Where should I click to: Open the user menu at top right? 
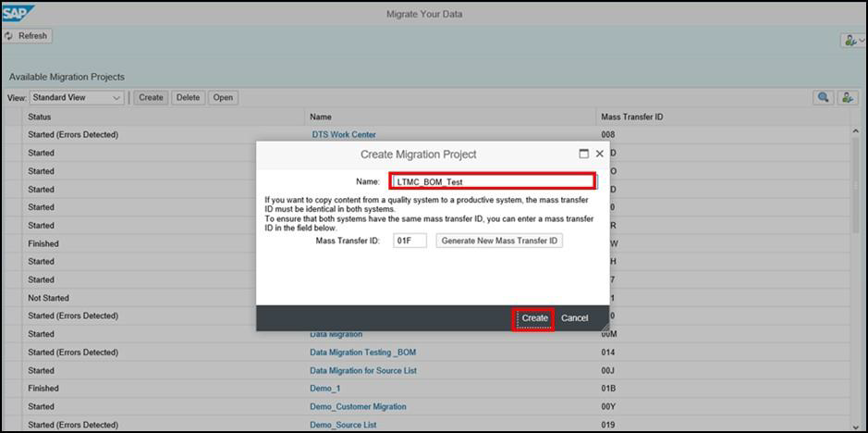tap(851, 41)
